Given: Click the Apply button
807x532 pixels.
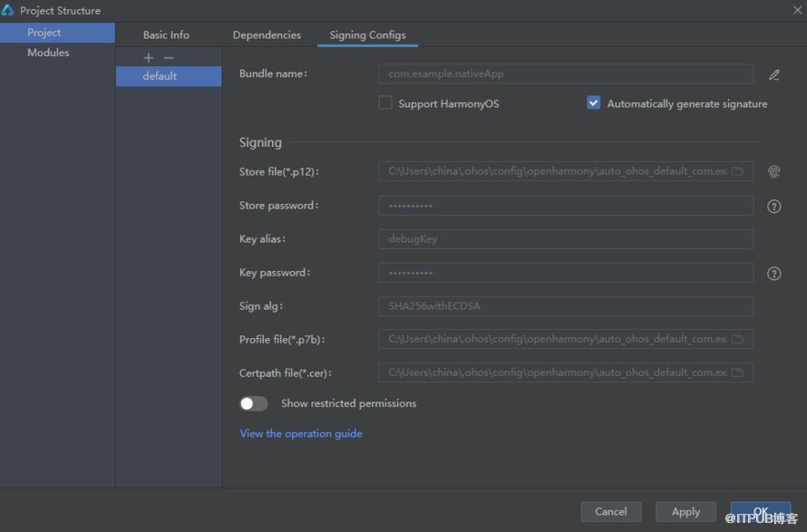Looking at the screenshot, I should click(x=685, y=511).
